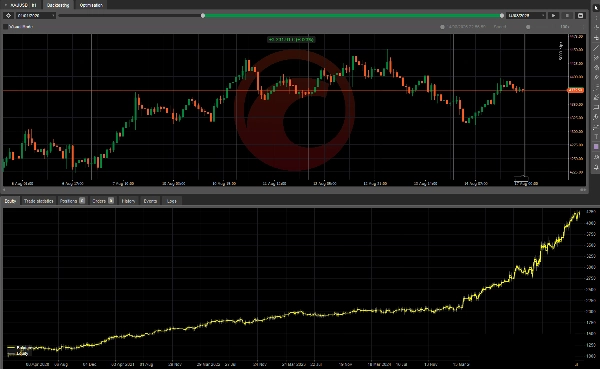Open the backtest start date dropdown
The width and height of the screenshot is (600, 369).
coord(36,15)
